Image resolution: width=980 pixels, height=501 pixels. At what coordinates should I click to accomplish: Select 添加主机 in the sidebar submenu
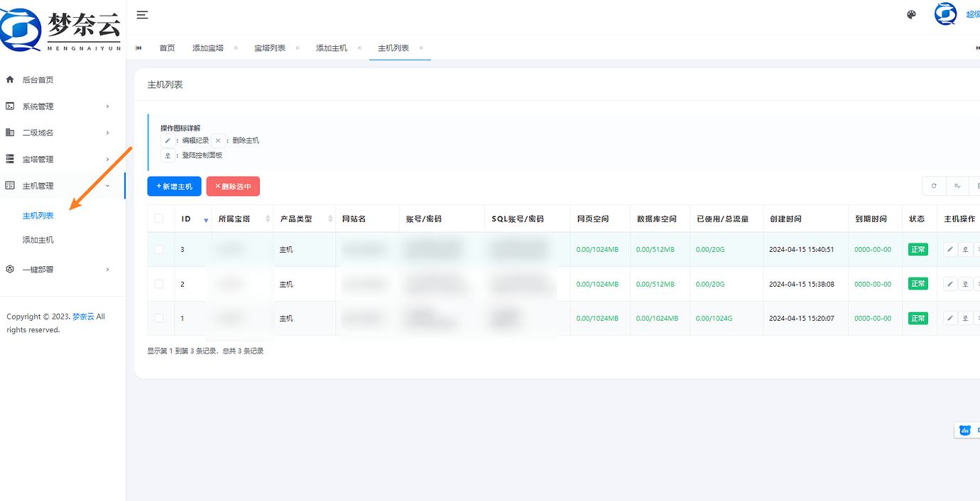(x=38, y=240)
